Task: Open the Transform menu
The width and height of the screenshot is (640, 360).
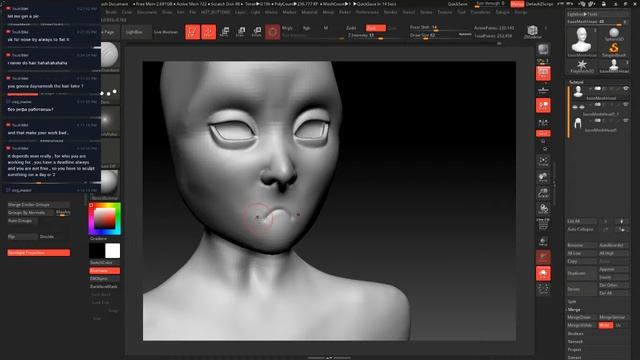Action: pos(480,12)
